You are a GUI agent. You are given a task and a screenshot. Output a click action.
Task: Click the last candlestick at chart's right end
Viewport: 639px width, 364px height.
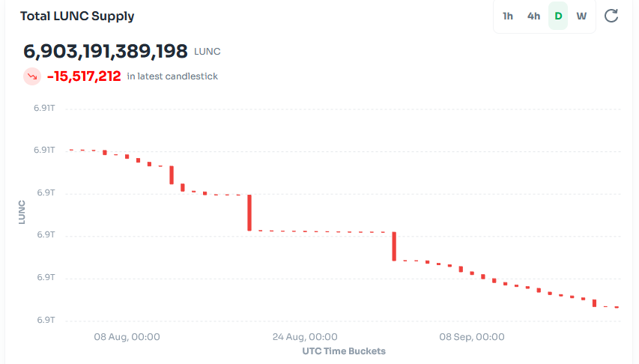pyautogui.click(x=617, y=307)
